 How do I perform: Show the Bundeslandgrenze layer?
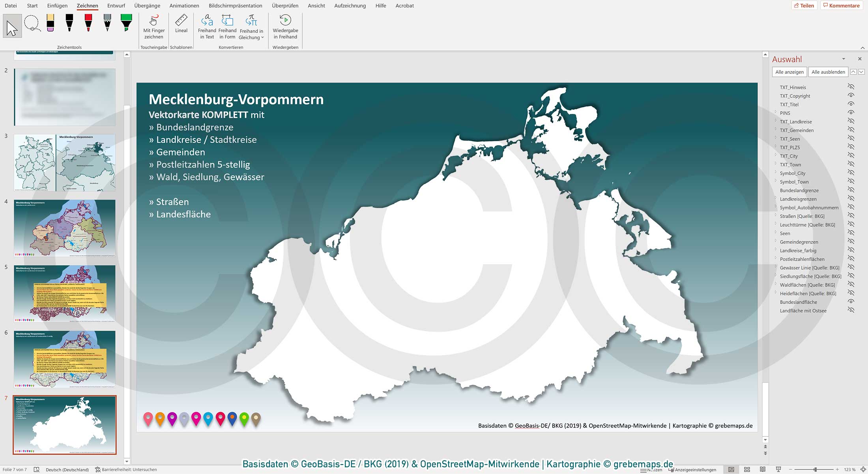coord(851,190)
